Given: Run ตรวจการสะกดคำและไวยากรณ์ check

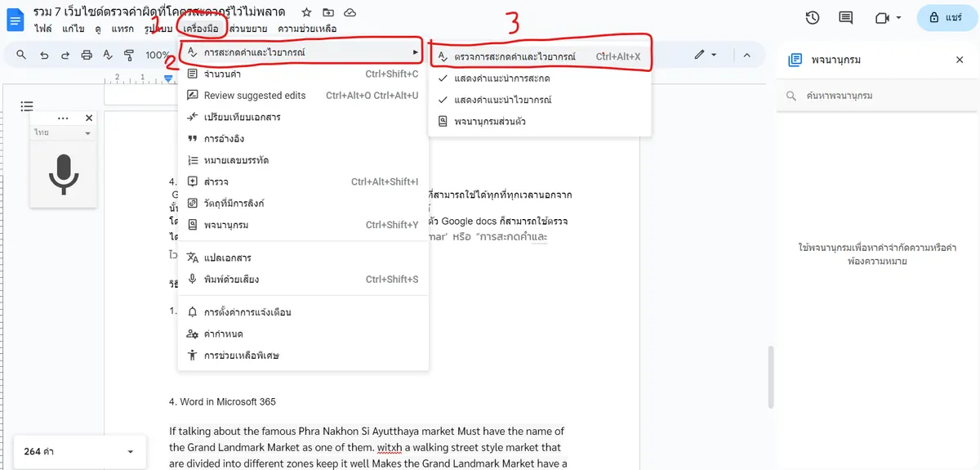Looking at the screenshot, I should [x=540, y=56].
